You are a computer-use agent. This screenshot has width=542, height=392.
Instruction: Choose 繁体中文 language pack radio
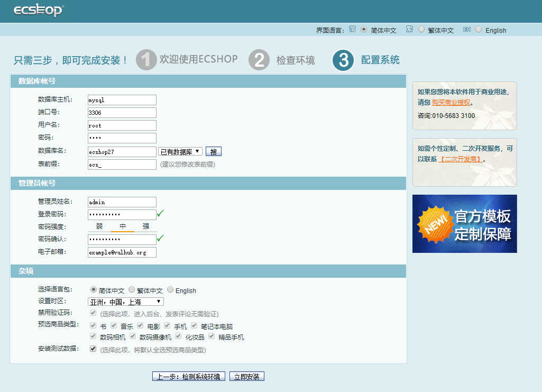[132, 289]
